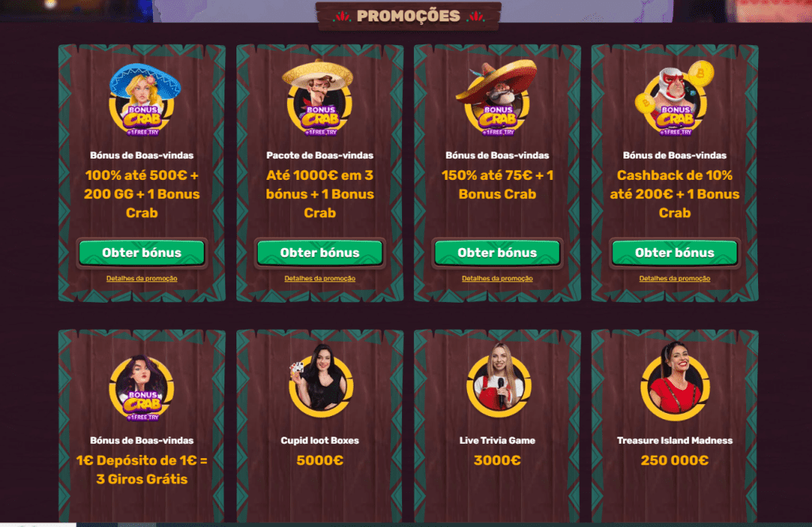Get the 100% até 500€ bonus
Screen dimensions: 812x527
[142, 253]
